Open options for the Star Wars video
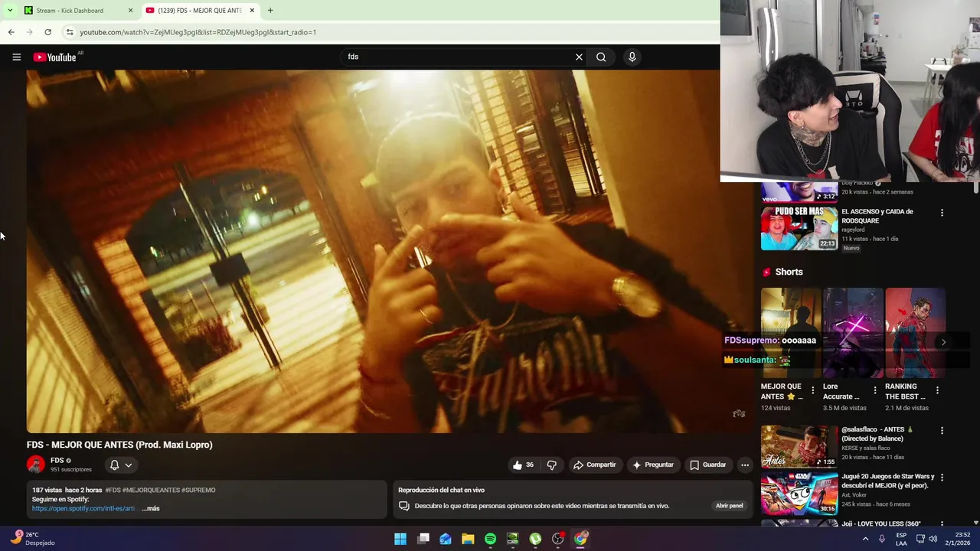This screenshot has width=980, height=551. (942, 477)
